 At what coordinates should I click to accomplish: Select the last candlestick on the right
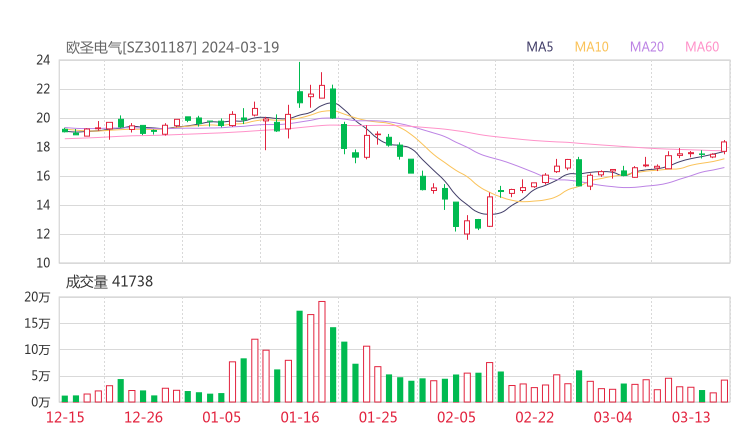pos(724,146)
